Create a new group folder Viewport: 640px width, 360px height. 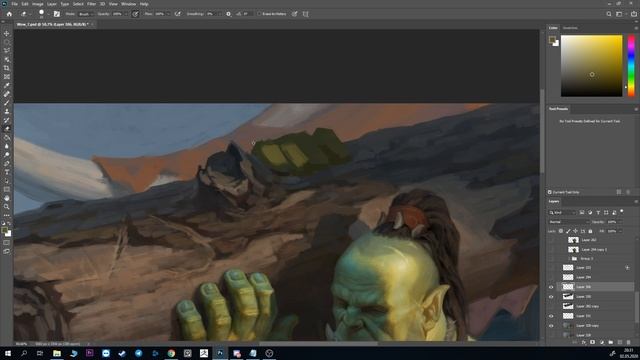[x=611, y=342]
